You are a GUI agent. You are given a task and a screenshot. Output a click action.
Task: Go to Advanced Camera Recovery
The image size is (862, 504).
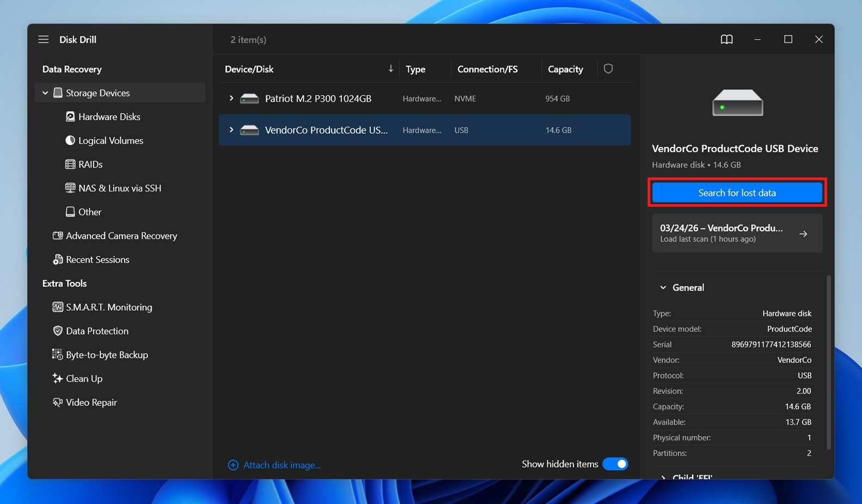point(121,236)
